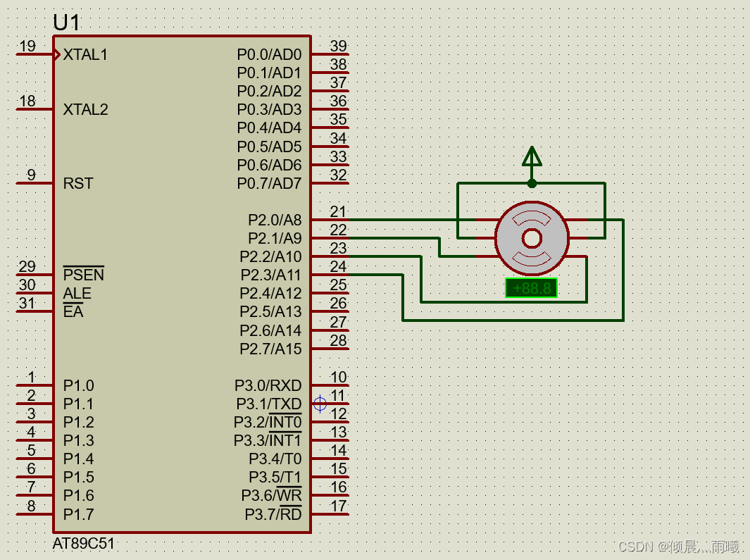Click the P1.5 pin label

78,477
